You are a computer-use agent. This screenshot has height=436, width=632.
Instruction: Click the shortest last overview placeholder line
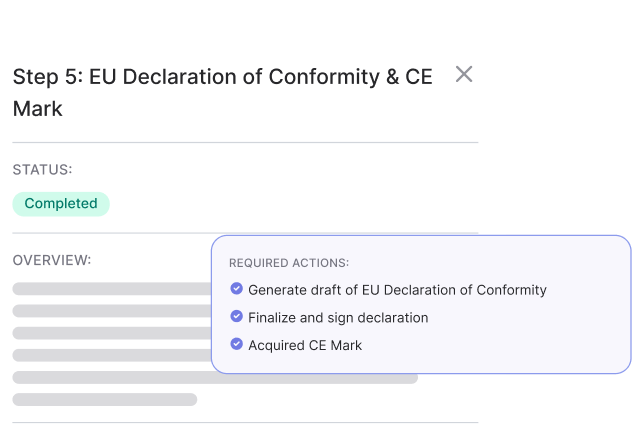[105, 400]
